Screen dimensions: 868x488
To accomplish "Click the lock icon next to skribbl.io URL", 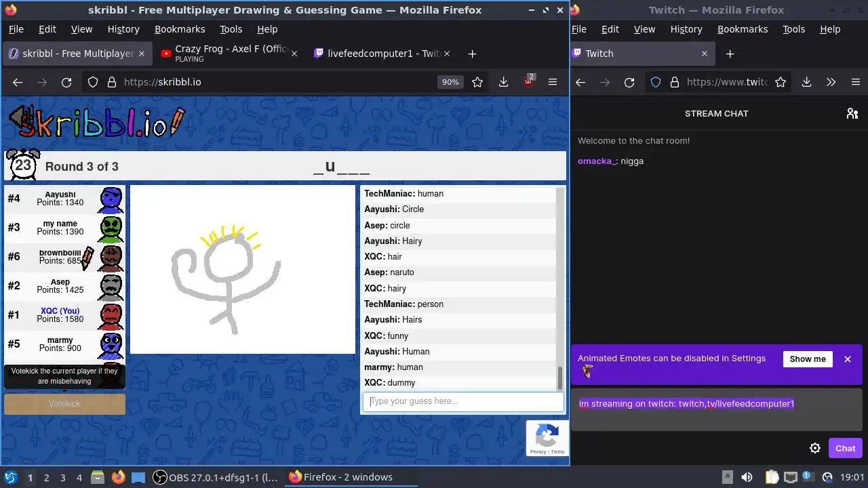I will (111, 82).
